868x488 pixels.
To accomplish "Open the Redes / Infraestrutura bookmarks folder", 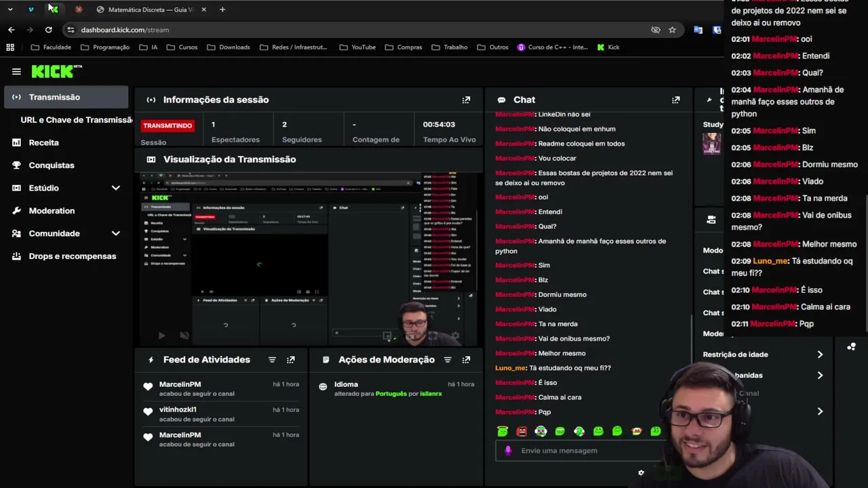I will click(x=293, y=47).
